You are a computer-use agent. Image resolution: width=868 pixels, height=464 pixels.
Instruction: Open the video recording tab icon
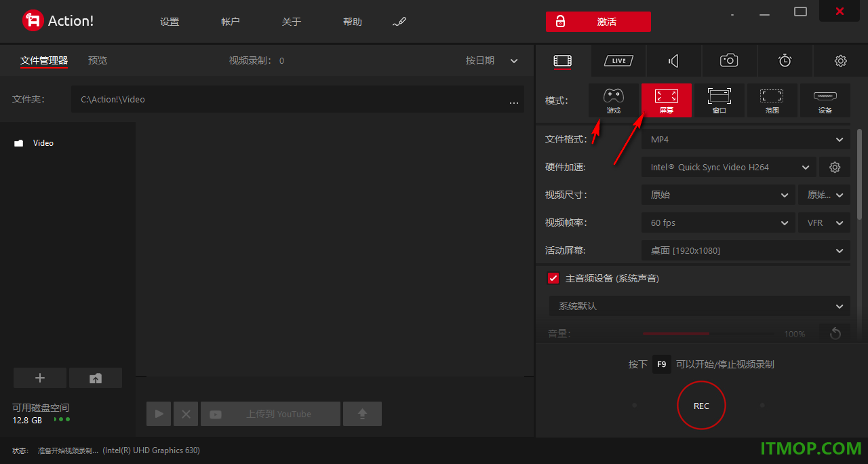(563, 61)
